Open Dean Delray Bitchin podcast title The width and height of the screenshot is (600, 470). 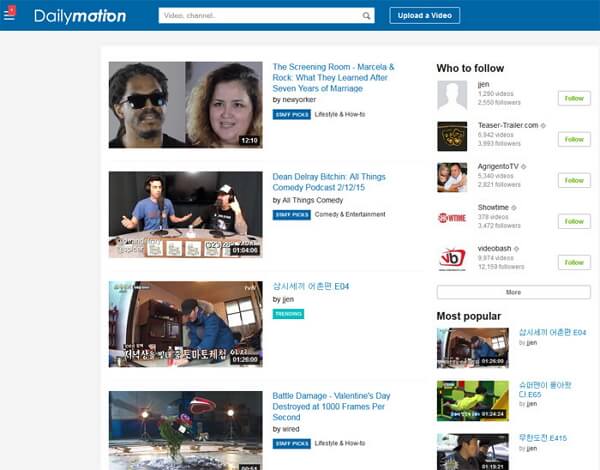tap(329, 182)
